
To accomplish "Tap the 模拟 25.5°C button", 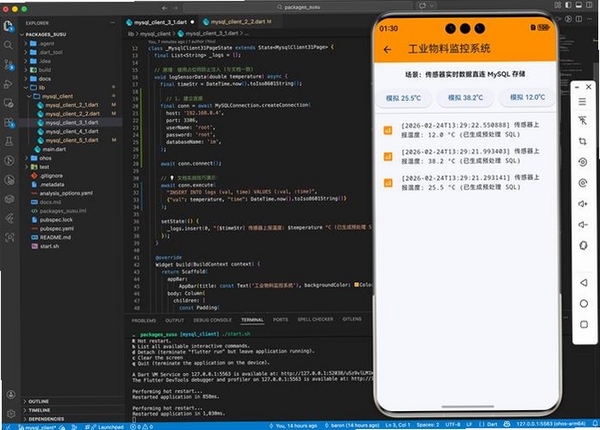I will [x=403, y=98].
